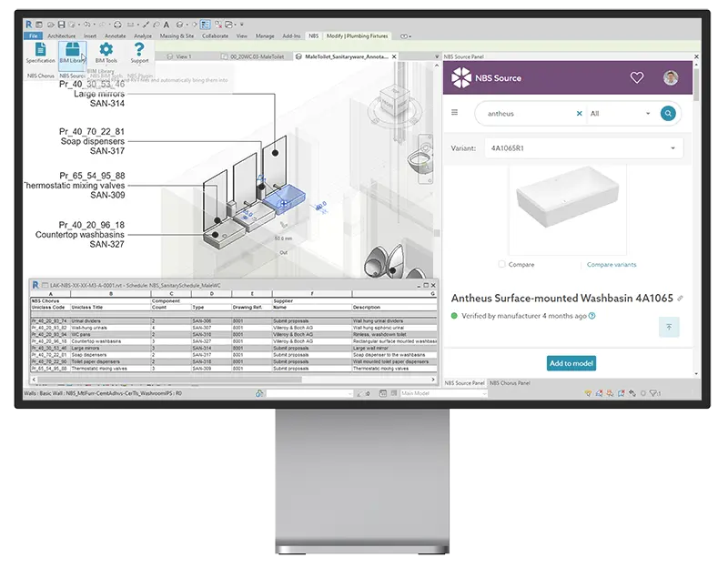
Task: Open the Variant 4A1065R1 dropdown
Action: (x=672, y=147)
